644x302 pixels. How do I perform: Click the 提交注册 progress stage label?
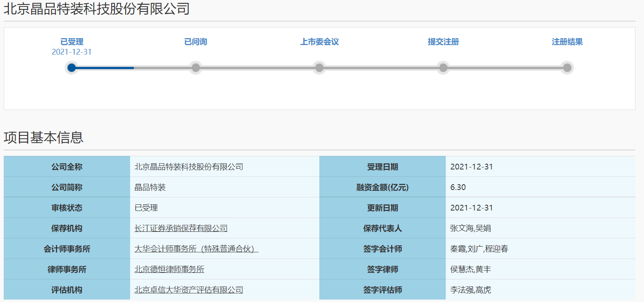click(x=443, y=42)
